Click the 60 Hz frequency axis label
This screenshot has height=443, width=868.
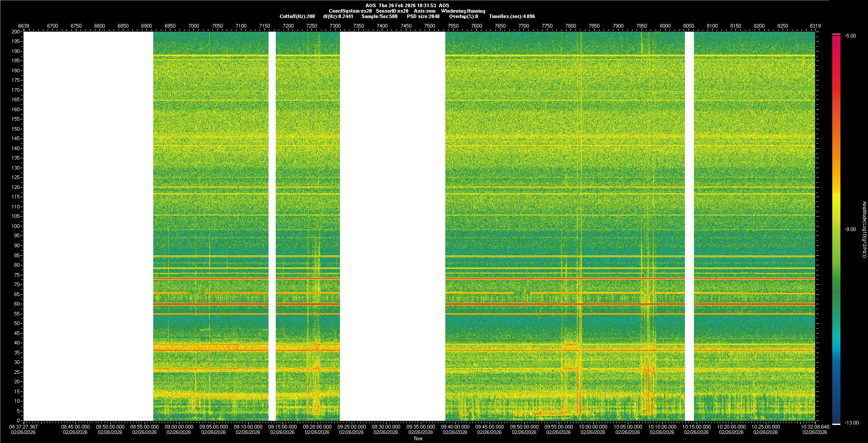pos(17,304)
